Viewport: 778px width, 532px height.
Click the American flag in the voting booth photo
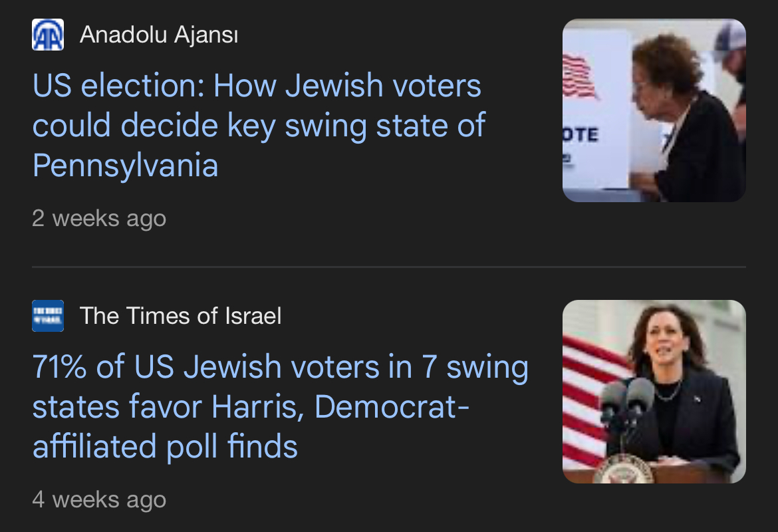tap(580, 76)
